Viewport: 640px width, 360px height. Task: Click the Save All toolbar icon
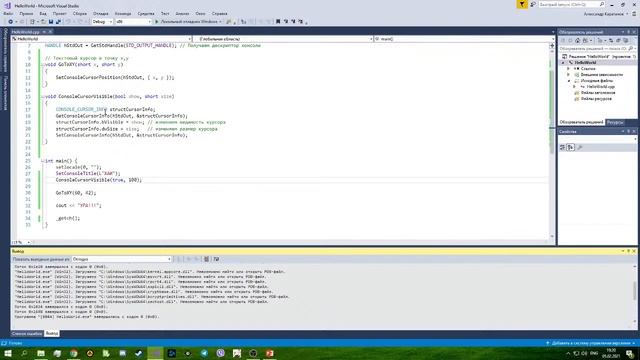point(58,22)
